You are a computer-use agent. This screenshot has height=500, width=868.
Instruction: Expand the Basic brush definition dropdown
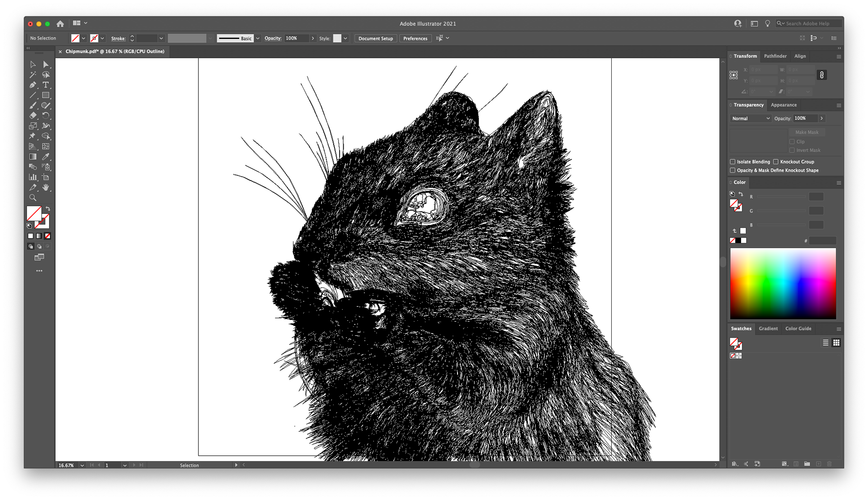258,38
